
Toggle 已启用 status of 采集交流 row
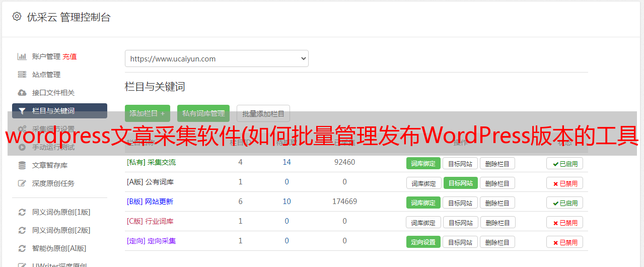[x=564, y=163]
